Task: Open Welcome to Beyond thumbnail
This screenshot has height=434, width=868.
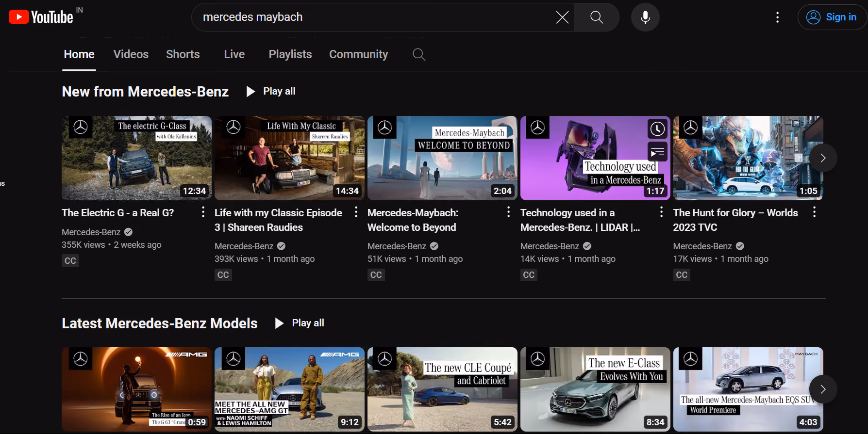Action: [x=442, y=158]
